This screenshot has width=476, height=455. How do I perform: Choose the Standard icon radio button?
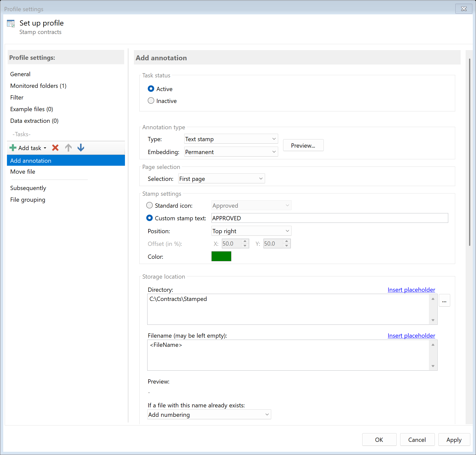click(x=149, y=205)
